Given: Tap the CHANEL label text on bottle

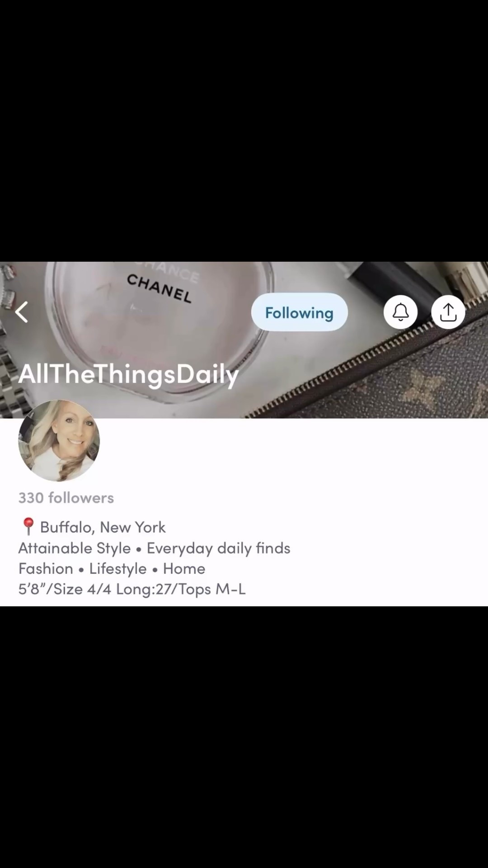Looking at the screenshot, I should pos(159,288).
